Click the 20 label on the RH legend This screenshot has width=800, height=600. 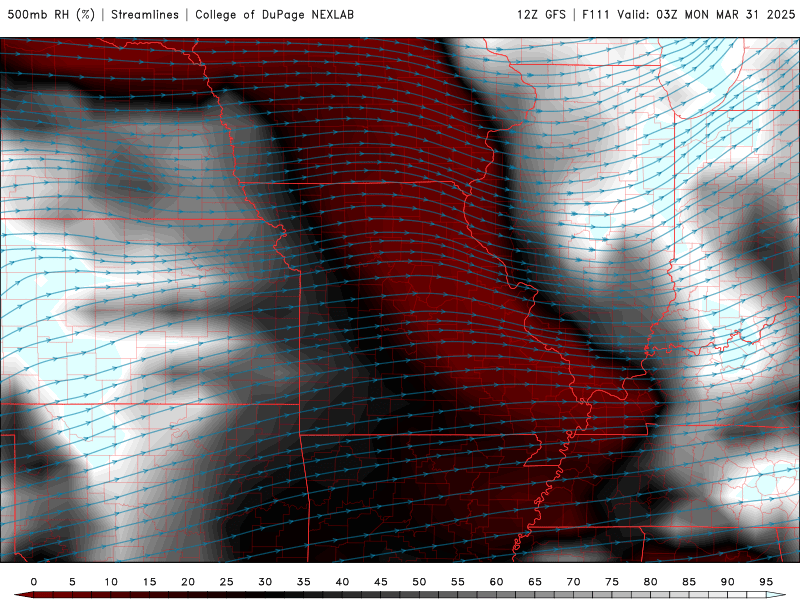point(188,582)
